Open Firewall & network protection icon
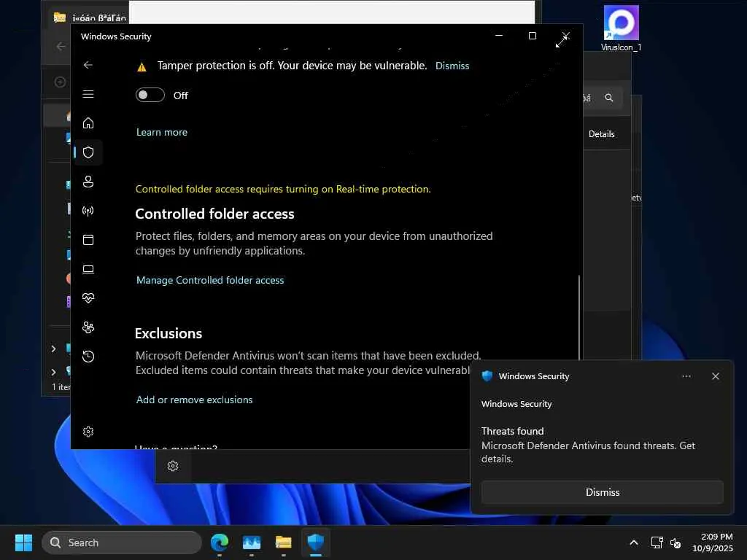Screen dimensions: 747x560 tap(88, 211)
